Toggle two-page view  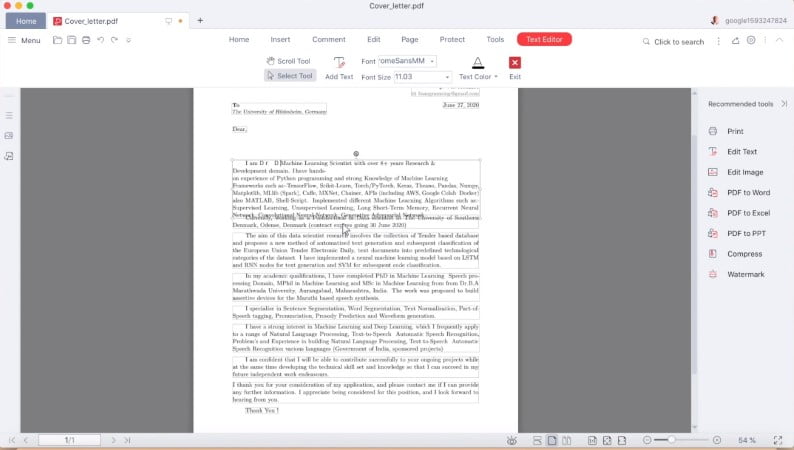pyautogui.click(x=567, y=440)
